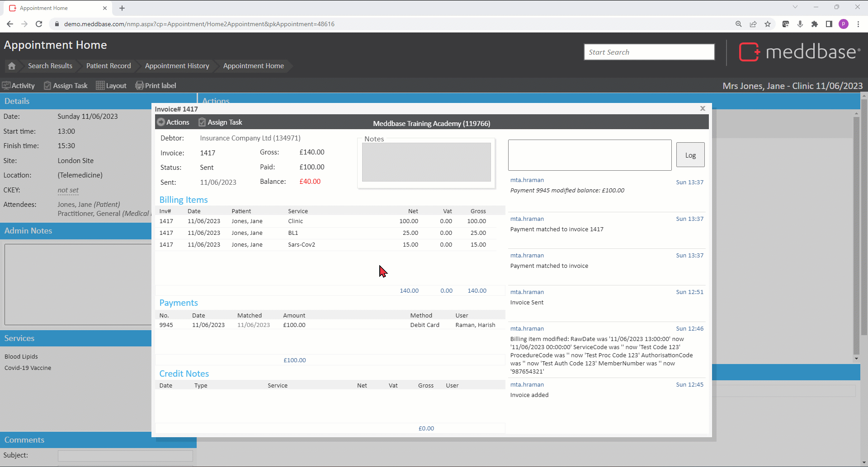Reload the page in the browser
The height and width of the screenshot is (467, 868).
tap(39, 24)
